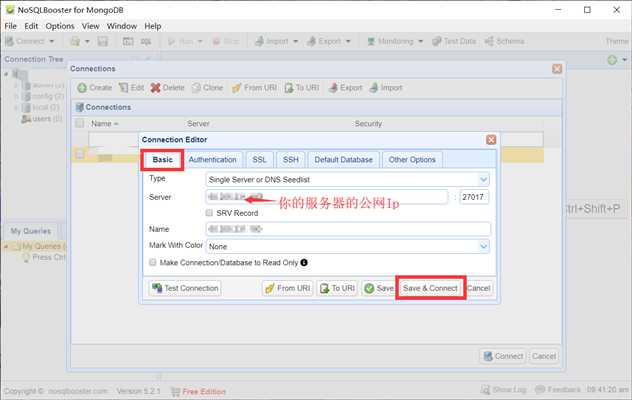Close the Connection Editor with X
This screenshot has height=400, width=632.
coord(491,140)
